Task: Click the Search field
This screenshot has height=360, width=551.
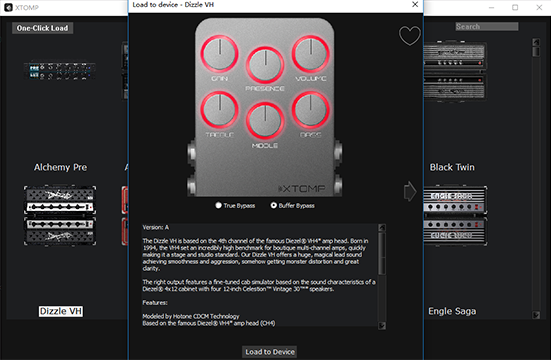Action: click(487, 26)
